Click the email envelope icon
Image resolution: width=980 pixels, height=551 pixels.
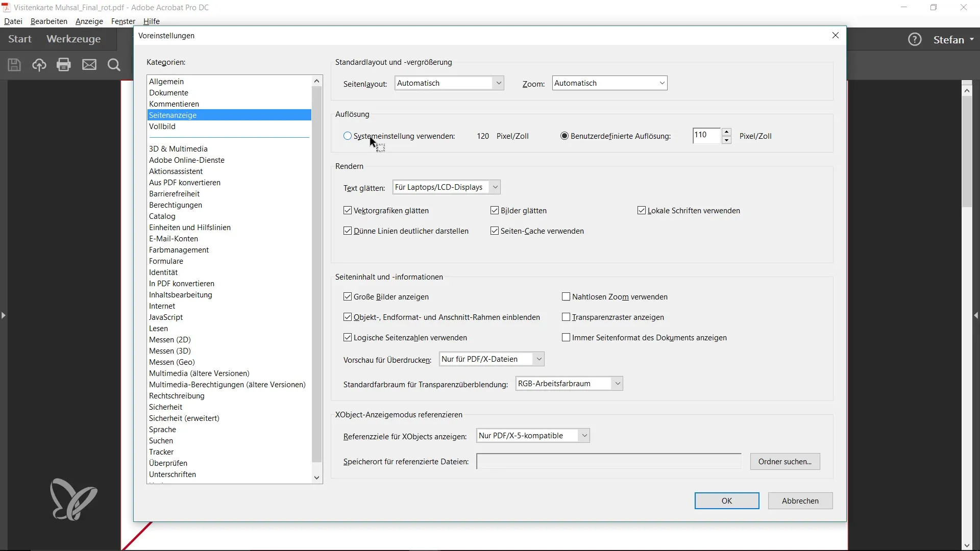click(x=89, y=65)
